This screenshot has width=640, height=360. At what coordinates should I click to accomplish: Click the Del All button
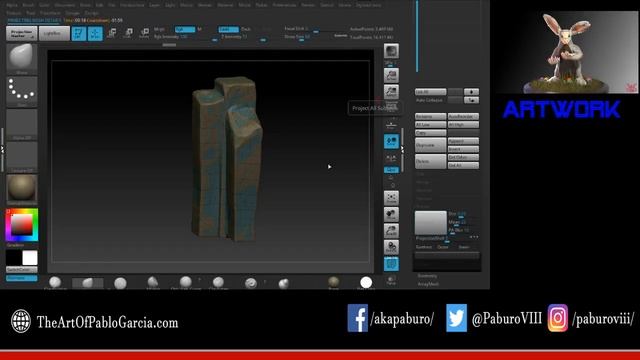[x=463, y=165]
